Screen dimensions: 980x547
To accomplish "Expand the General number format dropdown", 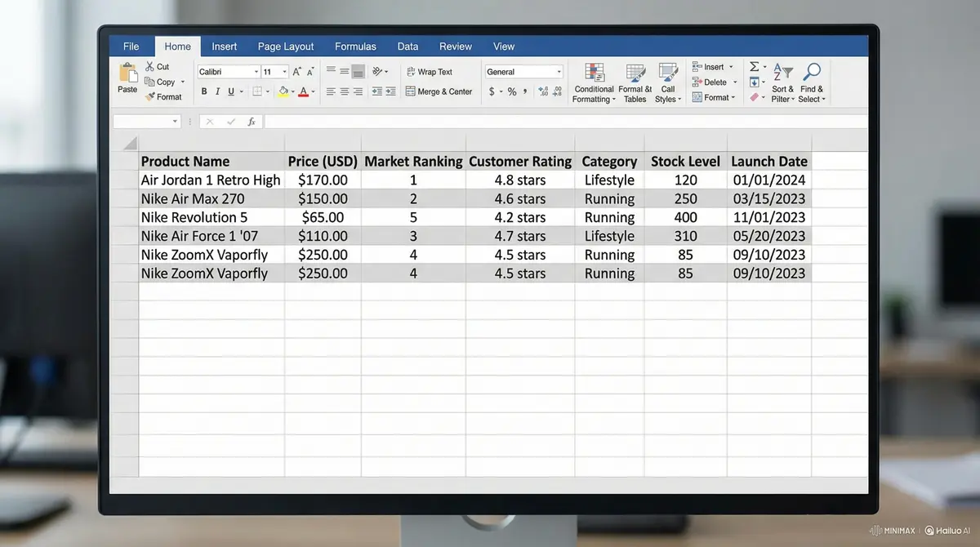I will coord(524,72).
